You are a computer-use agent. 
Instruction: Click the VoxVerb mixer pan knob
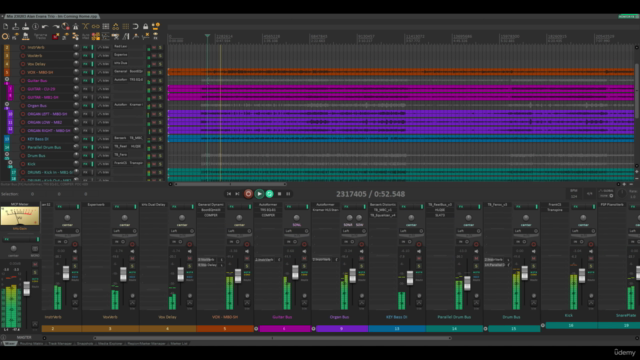(x=124, y=218)
